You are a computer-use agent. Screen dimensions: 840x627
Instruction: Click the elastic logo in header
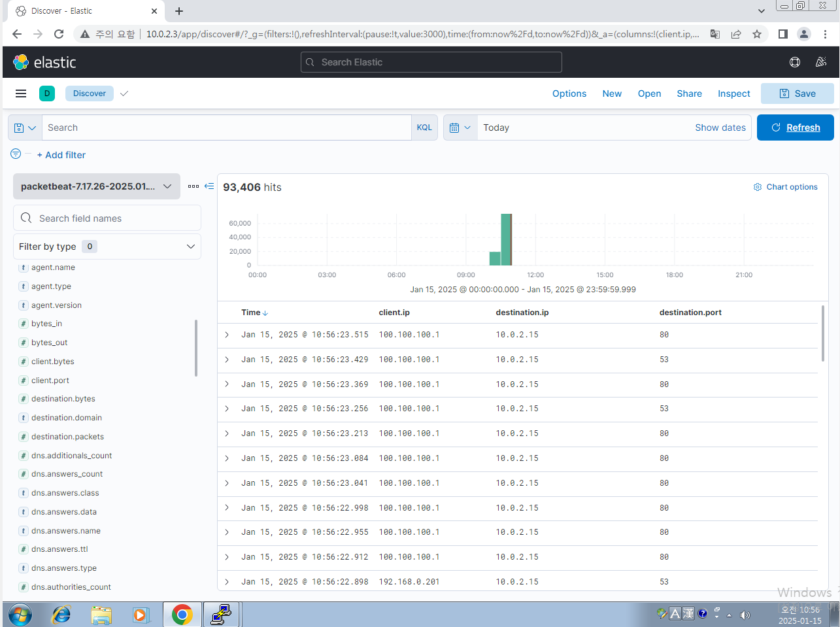click(44, 62)
